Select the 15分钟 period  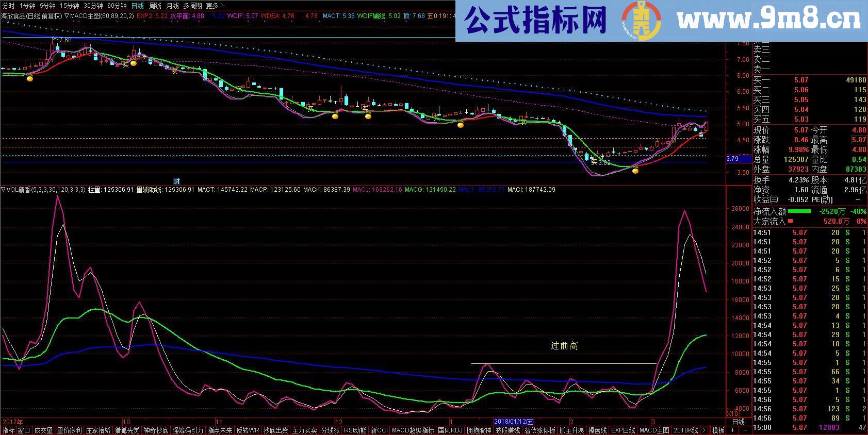69,6
